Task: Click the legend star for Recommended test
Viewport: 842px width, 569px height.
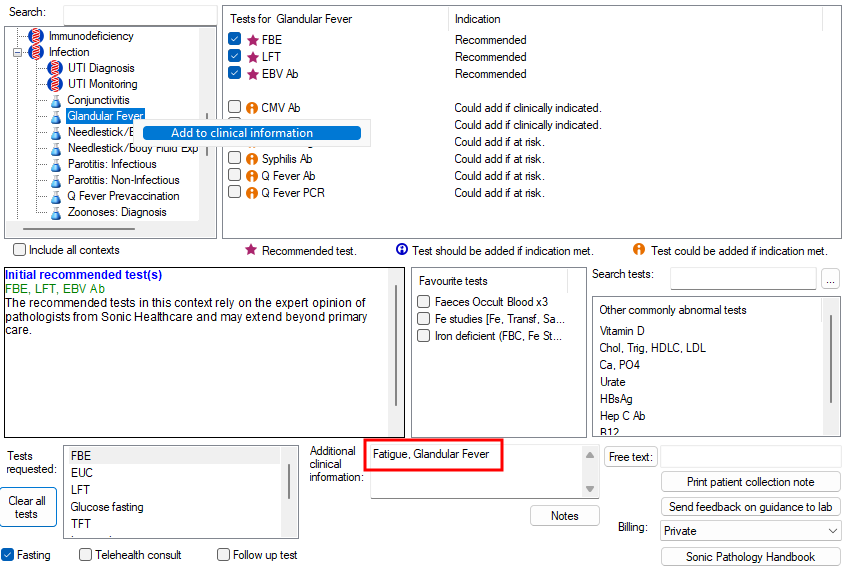Action: click(250, 250)
